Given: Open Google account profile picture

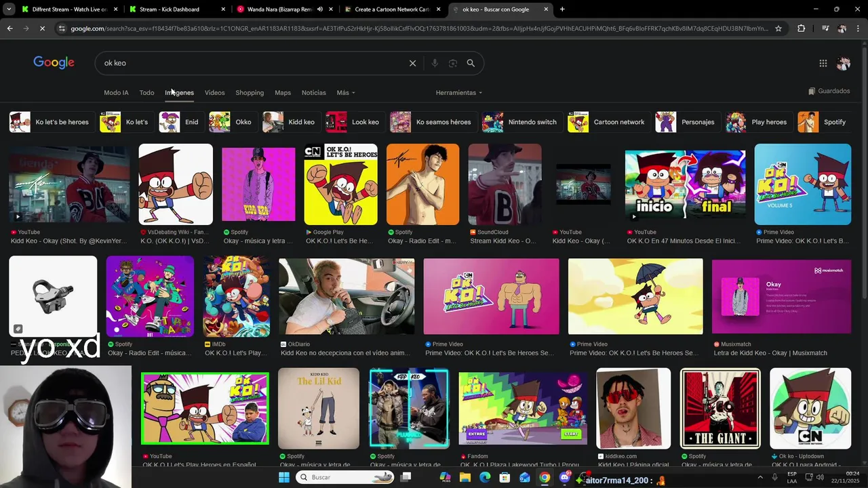Looking at the screenshot, I should (x=844, y=63).
